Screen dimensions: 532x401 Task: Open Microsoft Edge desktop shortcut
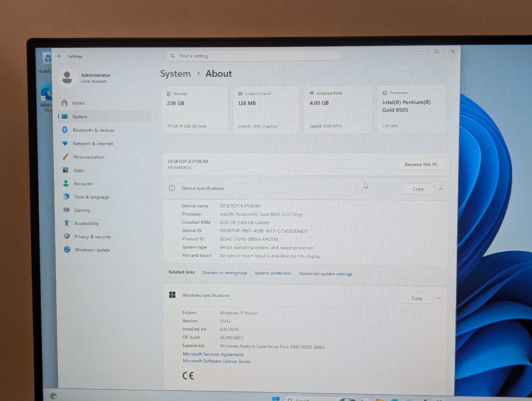[x=46, y=98]
